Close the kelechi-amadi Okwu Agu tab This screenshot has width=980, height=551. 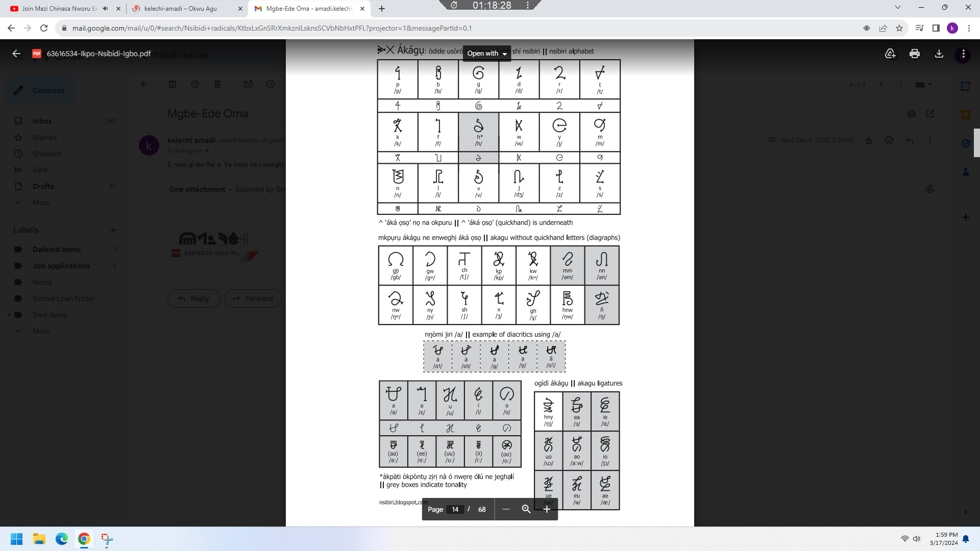pyautogui.click(x=240, y=9)
